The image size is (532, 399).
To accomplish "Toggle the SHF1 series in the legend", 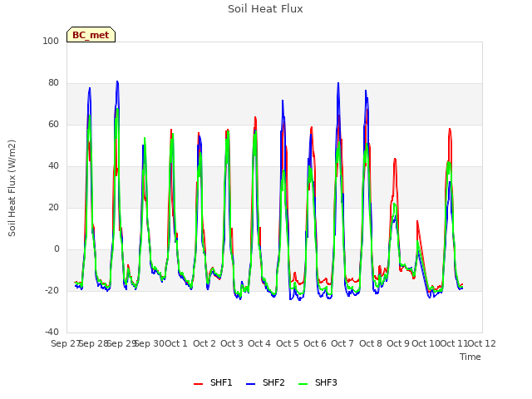I will pyautogui.click(x=213, y=382).
